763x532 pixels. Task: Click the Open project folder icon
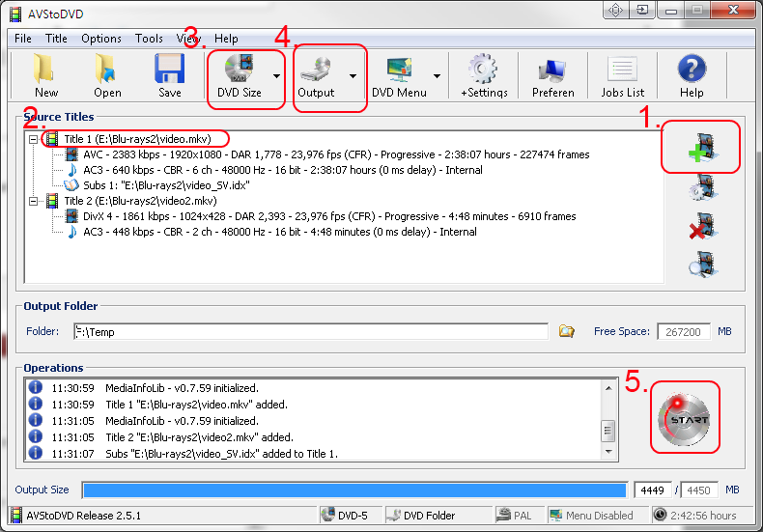(106, 70)
